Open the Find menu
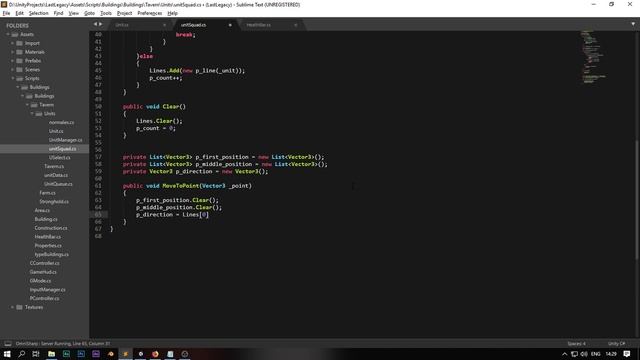This screenshot has height=360, width=640. (x=58, y=13)
